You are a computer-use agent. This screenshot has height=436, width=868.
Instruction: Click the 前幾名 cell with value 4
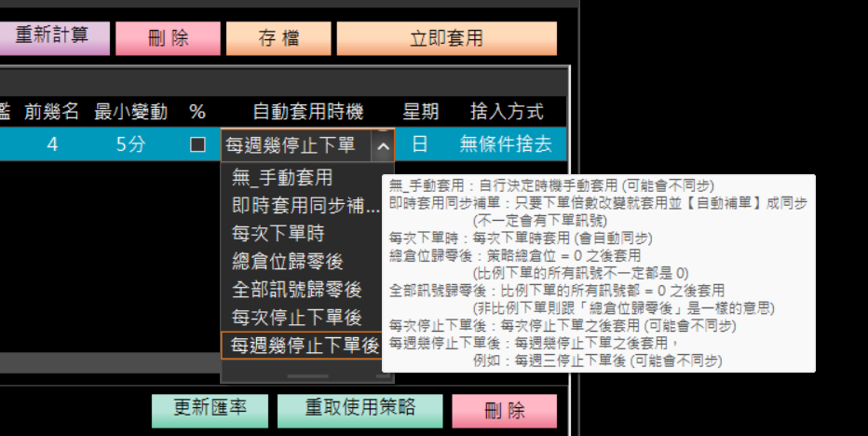tap(52, 144)
